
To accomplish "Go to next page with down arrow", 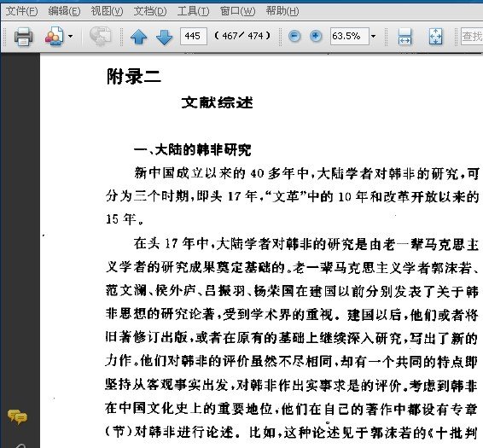I will [x=164, y=37].
